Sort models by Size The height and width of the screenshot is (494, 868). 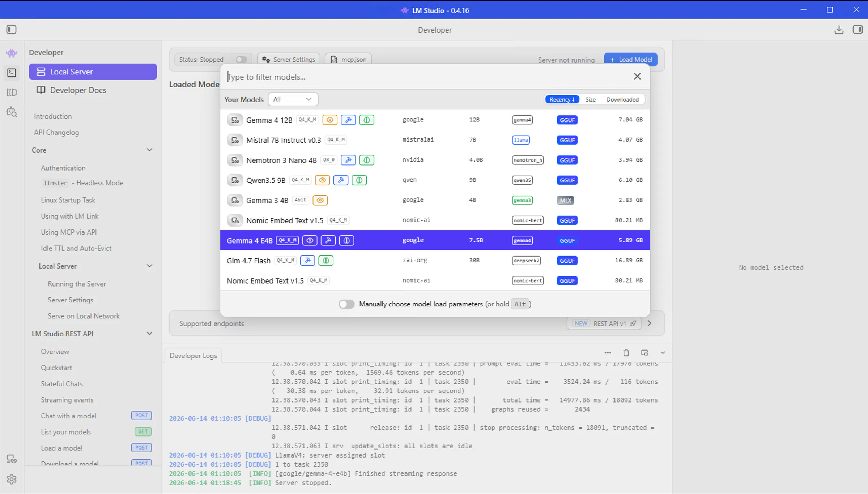(591, 99)
